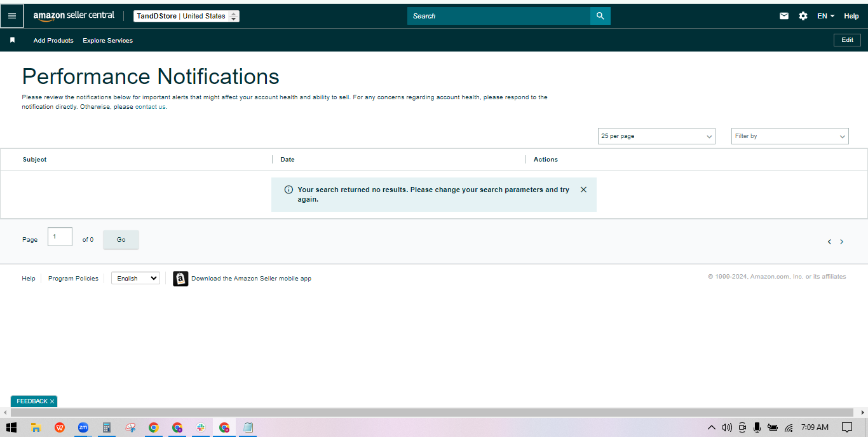The image size is (868, 437).
Task: Go to the previous page arrow
Action: [x=829, y=242]
